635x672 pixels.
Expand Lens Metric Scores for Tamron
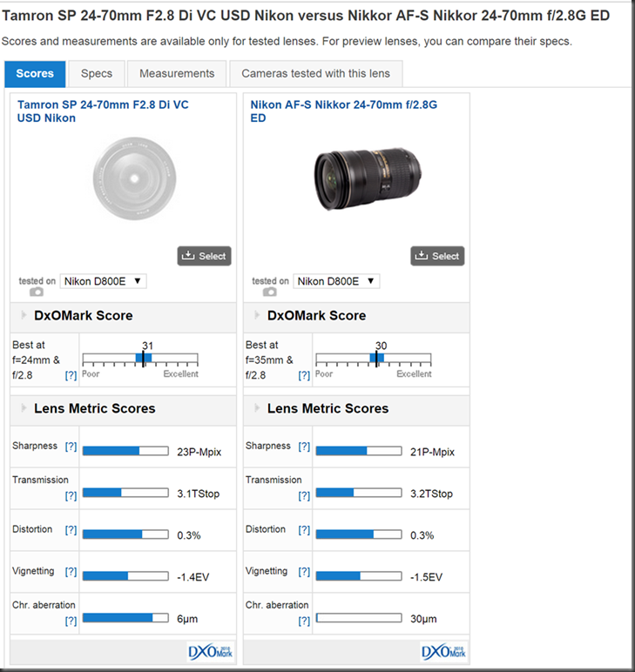[24, 408]
